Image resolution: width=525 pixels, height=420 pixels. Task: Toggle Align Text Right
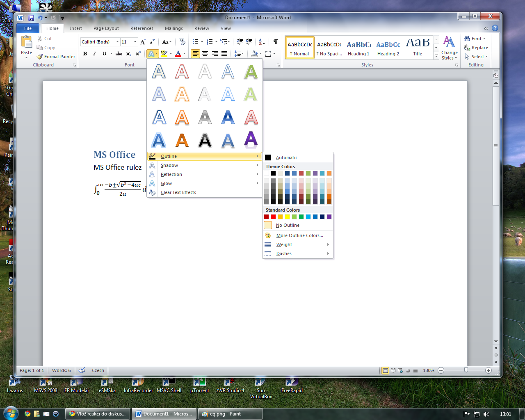coord(215,54)
